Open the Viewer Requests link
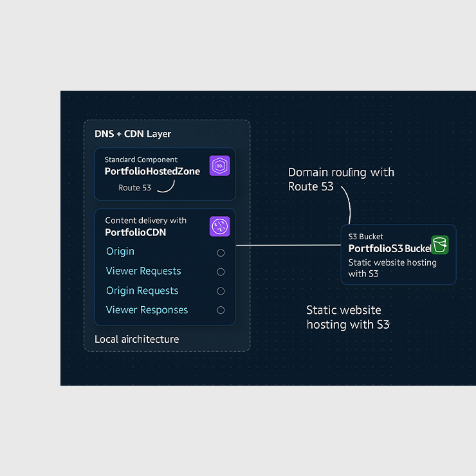The height and width of the screenshot is (476, 476). (x=143, y=271)
